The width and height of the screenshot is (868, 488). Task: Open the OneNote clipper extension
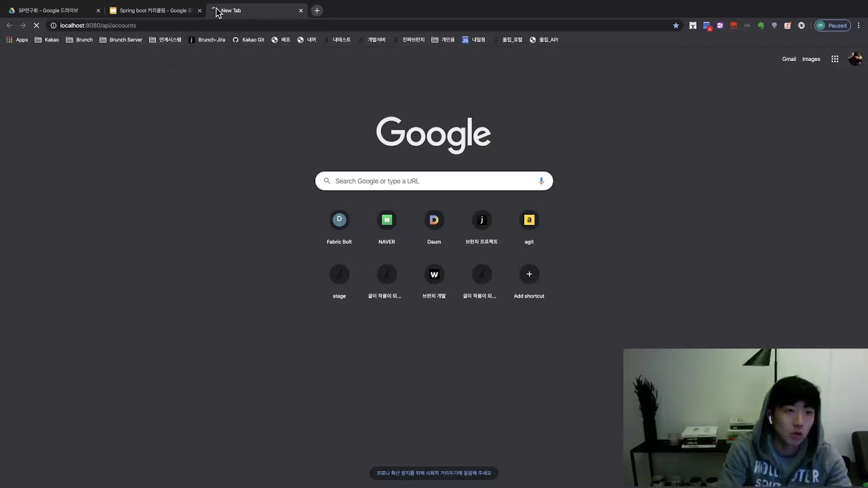pos(720,25)
